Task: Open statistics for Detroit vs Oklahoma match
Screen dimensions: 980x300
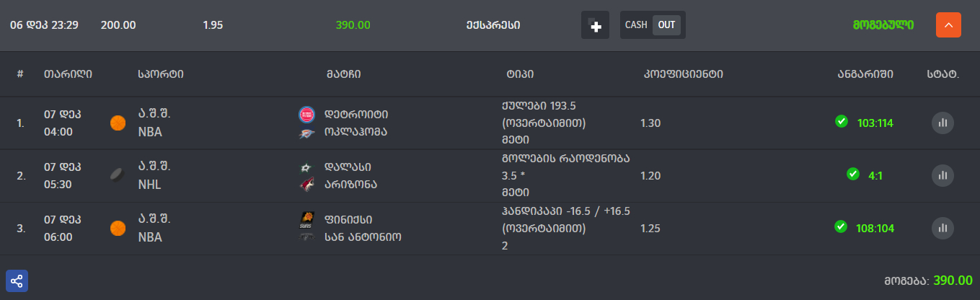Action: [943, 123]
